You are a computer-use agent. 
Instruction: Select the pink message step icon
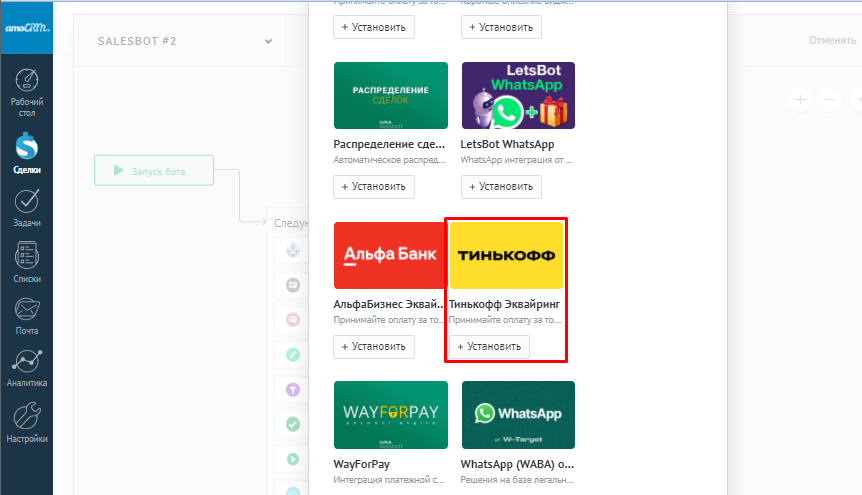tap(293, 320)
